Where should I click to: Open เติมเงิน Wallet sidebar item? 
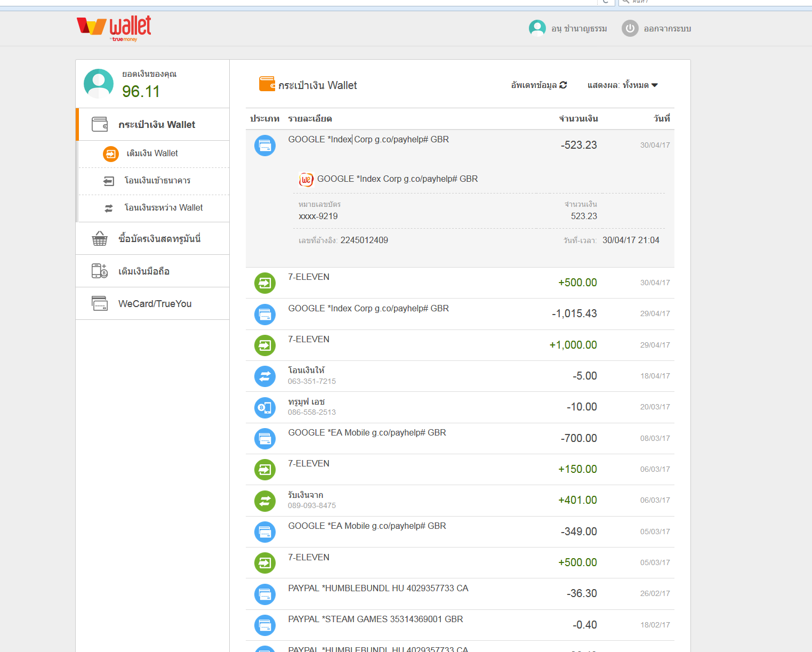(154, 154)
